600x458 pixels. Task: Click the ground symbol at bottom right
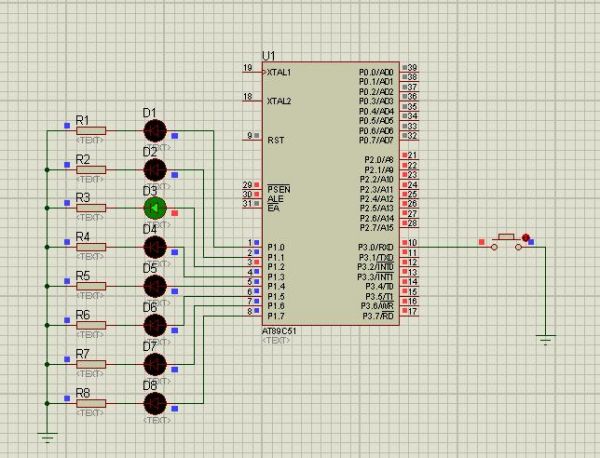[545, 340]
